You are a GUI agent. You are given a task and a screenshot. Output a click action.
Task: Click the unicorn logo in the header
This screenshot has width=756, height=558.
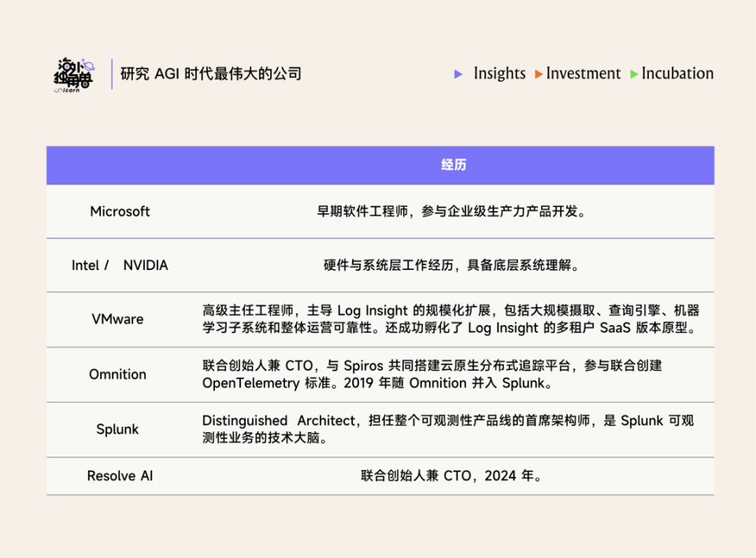click(74, 75)
